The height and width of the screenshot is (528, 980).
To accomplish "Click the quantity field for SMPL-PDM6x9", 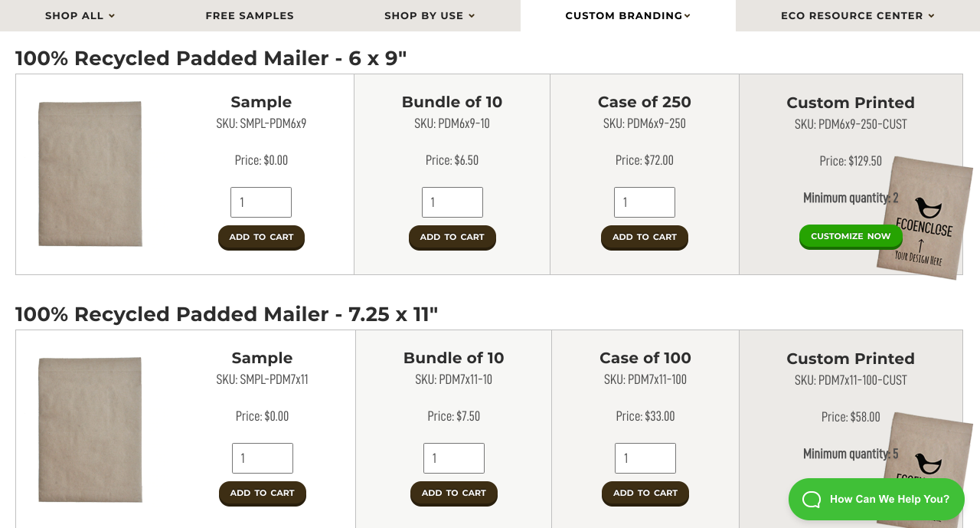I will [261, 202].
